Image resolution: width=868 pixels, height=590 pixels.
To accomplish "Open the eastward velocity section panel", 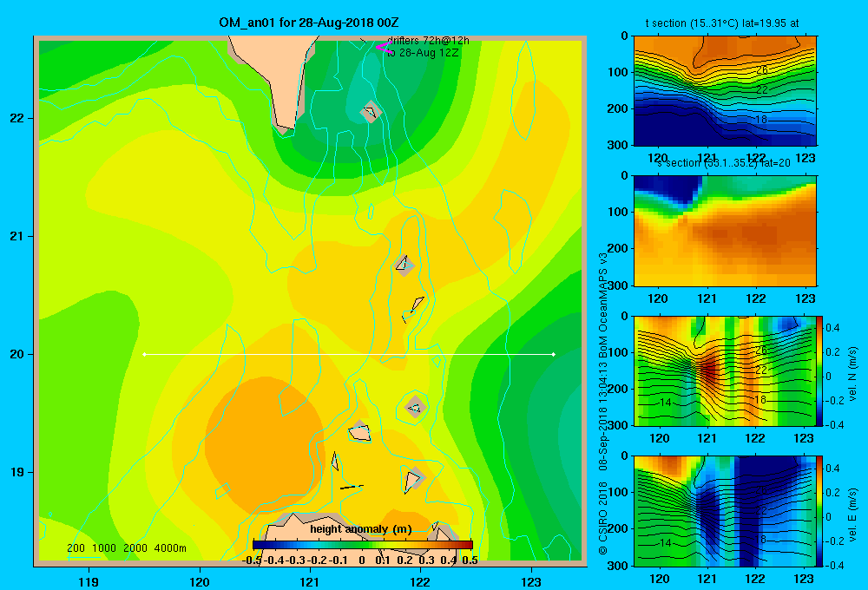I will pos(725,511).
